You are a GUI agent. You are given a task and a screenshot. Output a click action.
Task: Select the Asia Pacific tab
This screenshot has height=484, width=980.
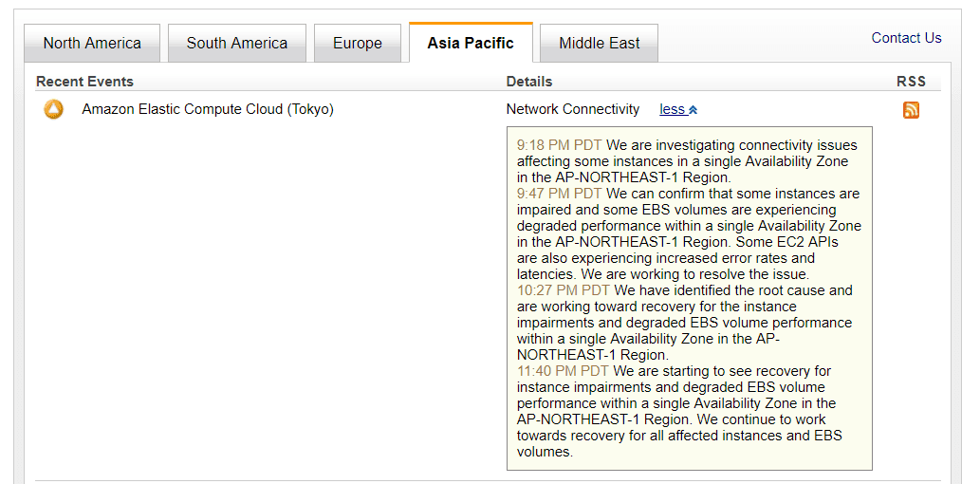click(x=471, y=44)
